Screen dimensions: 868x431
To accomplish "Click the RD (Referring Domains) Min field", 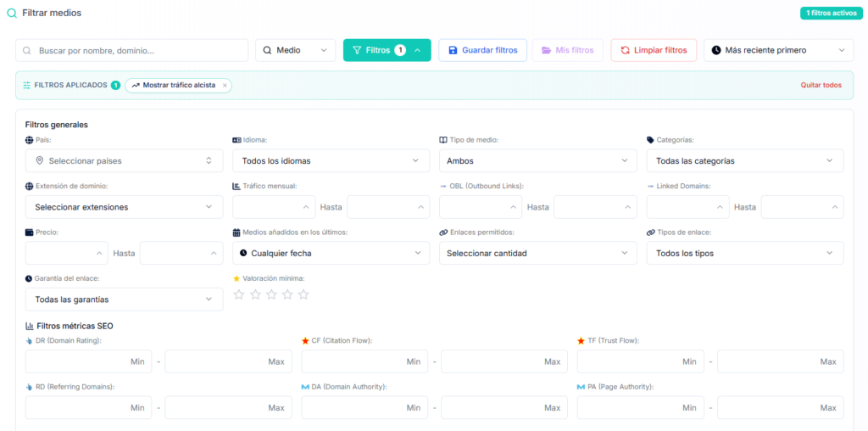I will (88, 408).
